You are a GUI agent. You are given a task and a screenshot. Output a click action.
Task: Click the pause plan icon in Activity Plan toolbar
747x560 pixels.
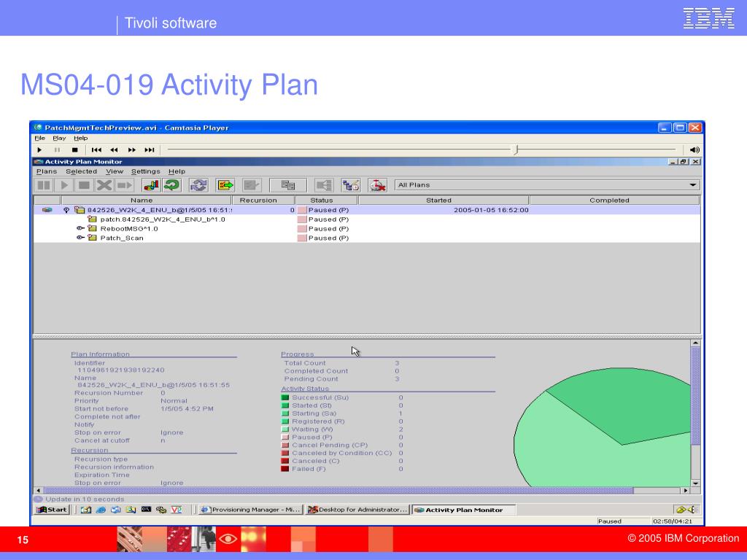(x=44, y=185)
